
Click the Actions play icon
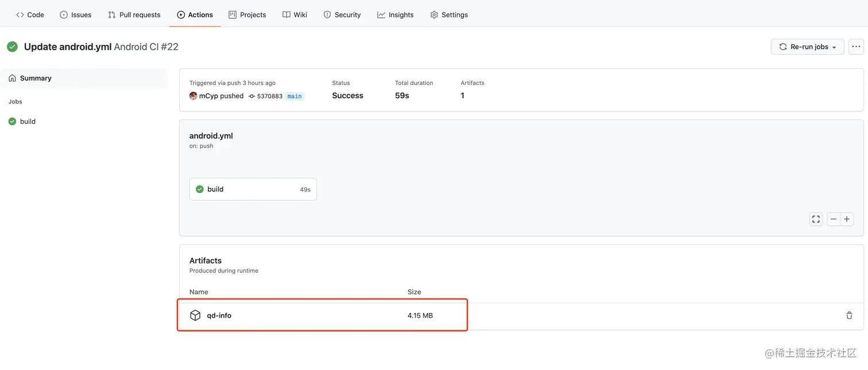[x=181, y=14]
